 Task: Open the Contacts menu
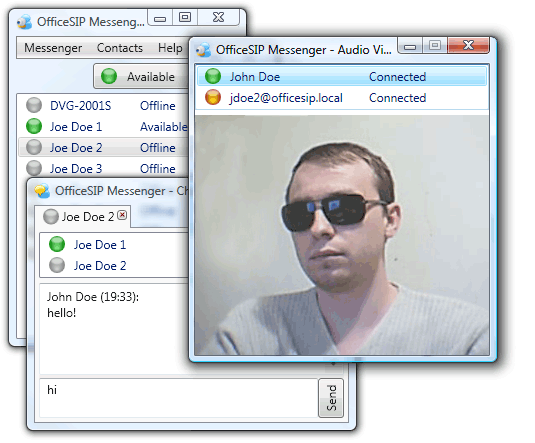tap(120, 48)
